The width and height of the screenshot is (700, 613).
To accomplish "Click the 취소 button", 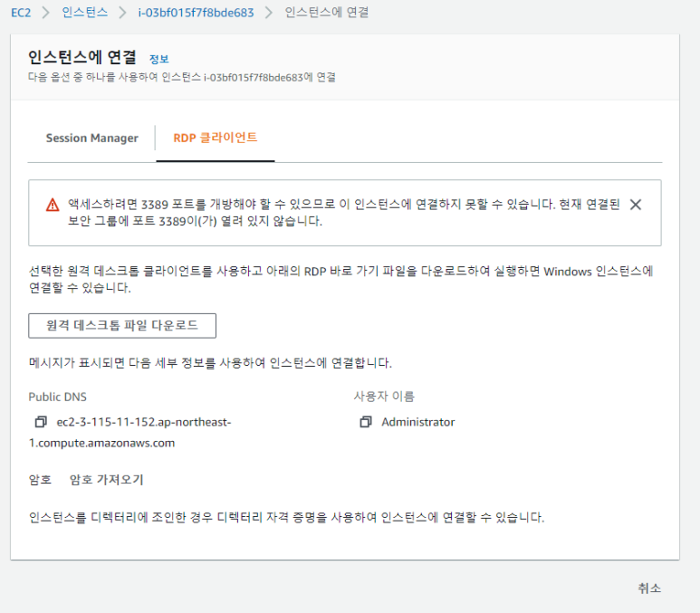I will pos(649,588).
